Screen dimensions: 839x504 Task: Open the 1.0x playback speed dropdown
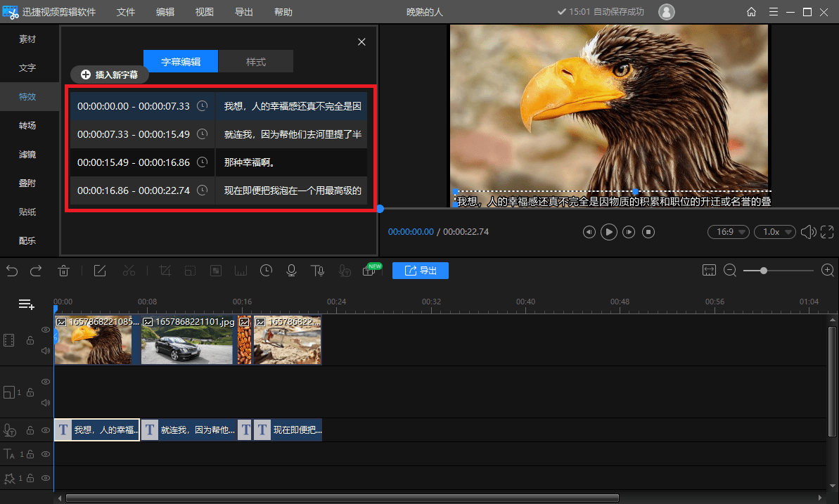775,232
